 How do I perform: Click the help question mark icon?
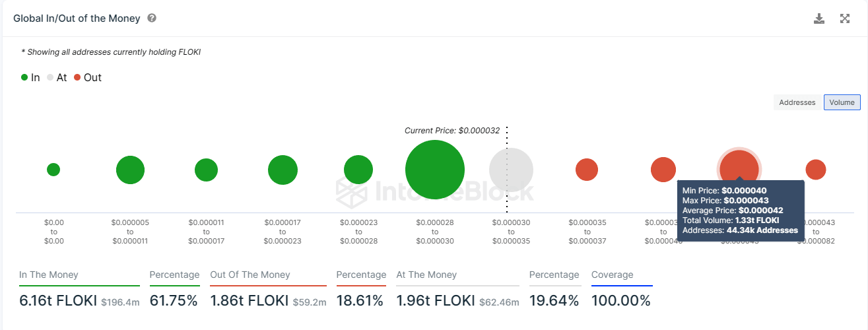[152, 18]
